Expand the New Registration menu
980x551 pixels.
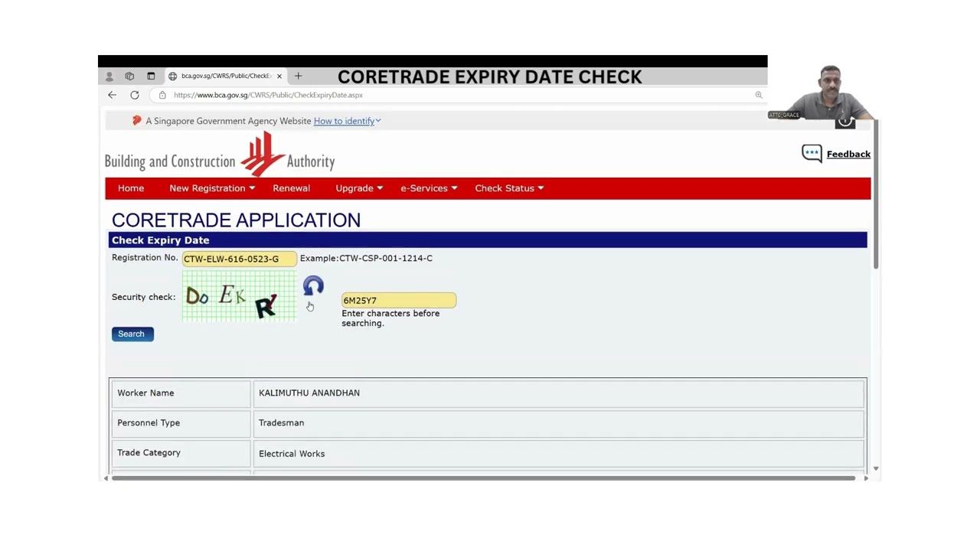pos(212,188)
